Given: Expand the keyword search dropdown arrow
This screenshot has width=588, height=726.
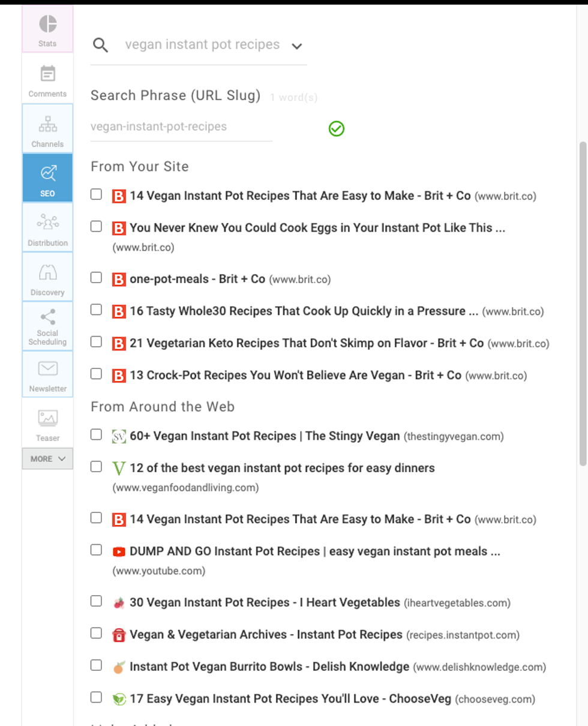Looking at the screenshot, I should coord(296,46).
